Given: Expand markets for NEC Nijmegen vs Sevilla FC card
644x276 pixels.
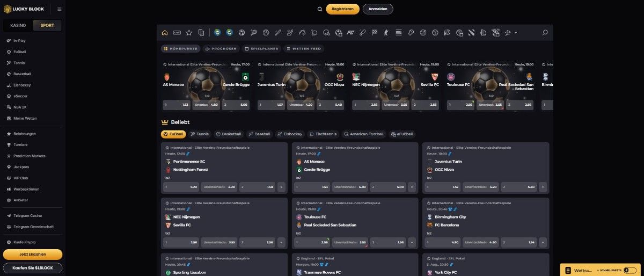Looking at the screenshot, I should tap(281, 242).
